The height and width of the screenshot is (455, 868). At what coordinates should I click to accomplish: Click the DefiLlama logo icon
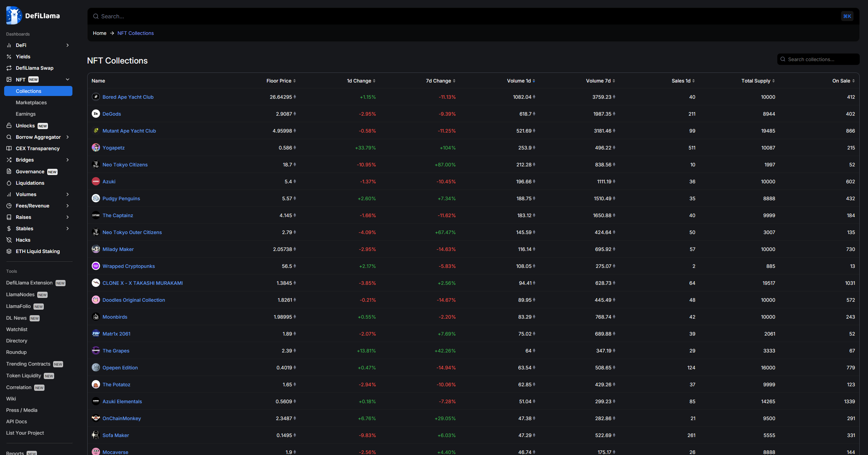click(x=14, y=16)
